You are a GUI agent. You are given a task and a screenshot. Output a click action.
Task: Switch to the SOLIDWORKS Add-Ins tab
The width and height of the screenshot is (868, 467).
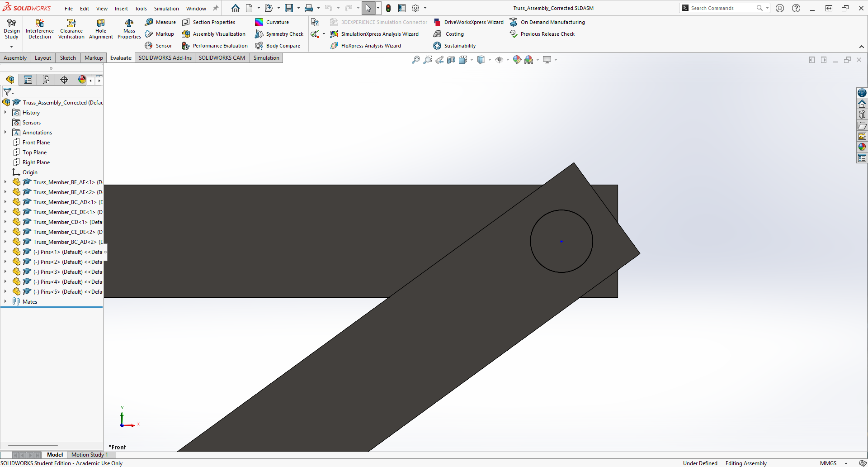[165, 58]
